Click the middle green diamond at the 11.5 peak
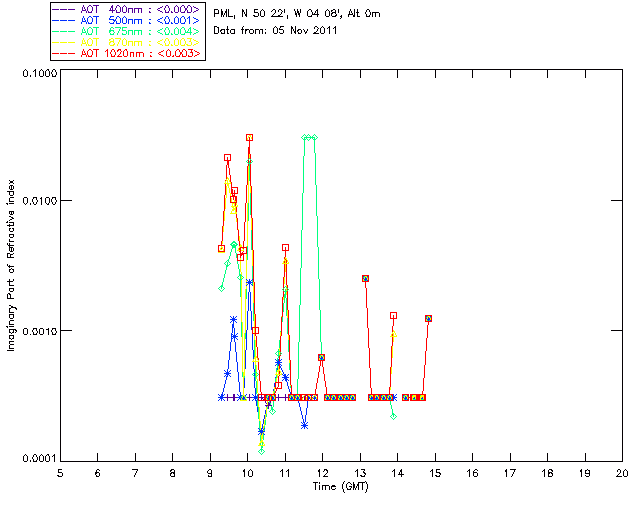Viewport: 640px width, 512px height. coord(309,138)
